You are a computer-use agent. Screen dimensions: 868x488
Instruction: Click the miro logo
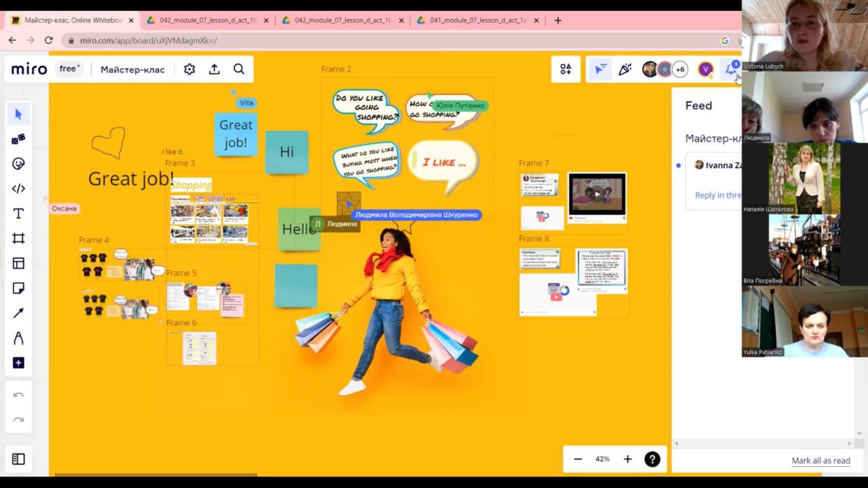(x=29, y=69)
